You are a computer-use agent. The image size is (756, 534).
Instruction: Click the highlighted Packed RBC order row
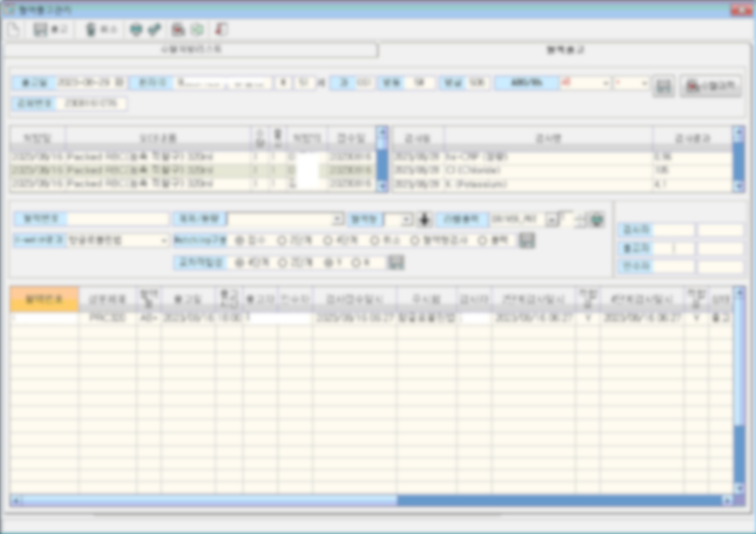[x=193, y=170]
